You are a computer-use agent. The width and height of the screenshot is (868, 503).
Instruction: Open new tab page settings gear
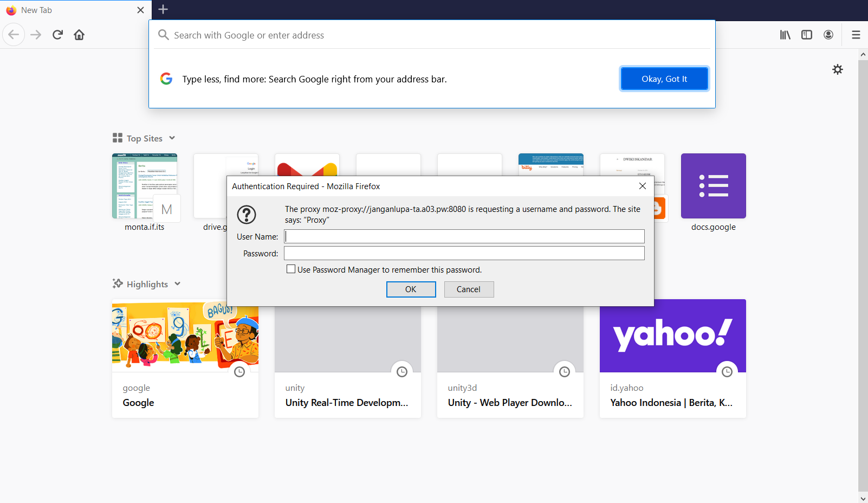(x=838, y=69)
